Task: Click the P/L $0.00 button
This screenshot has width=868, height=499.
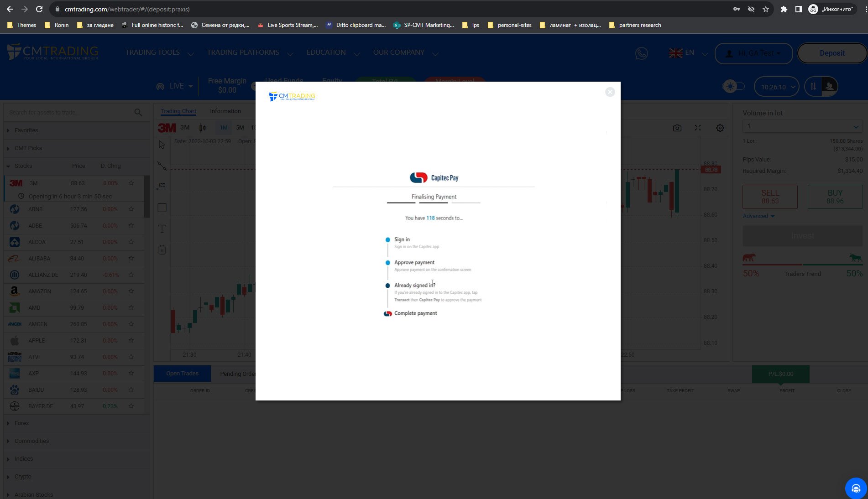Action: click(x=780, y=374)
